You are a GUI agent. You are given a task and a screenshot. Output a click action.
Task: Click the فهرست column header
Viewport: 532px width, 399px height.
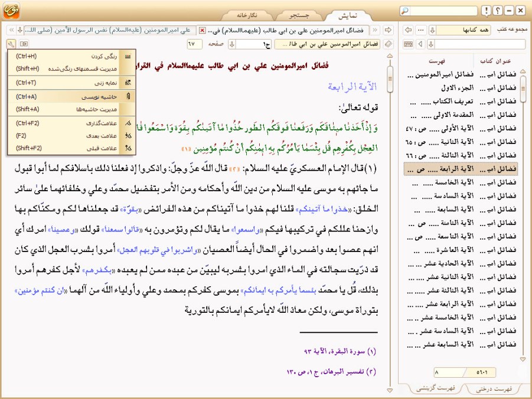tap(436, 61)
